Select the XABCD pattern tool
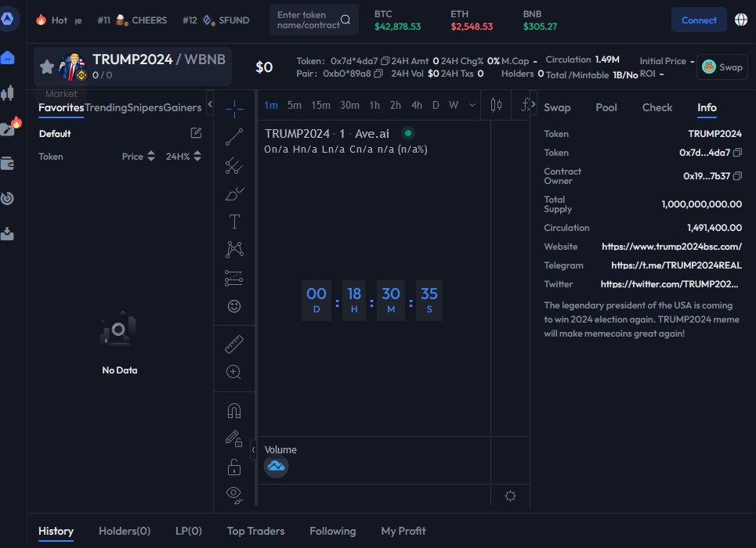The image size is (756, 548). (234, 250)
